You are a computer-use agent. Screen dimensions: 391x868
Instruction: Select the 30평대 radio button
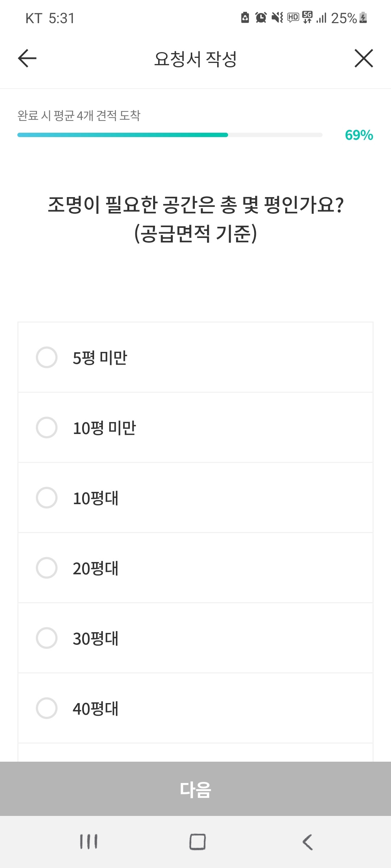click(47, 638)
